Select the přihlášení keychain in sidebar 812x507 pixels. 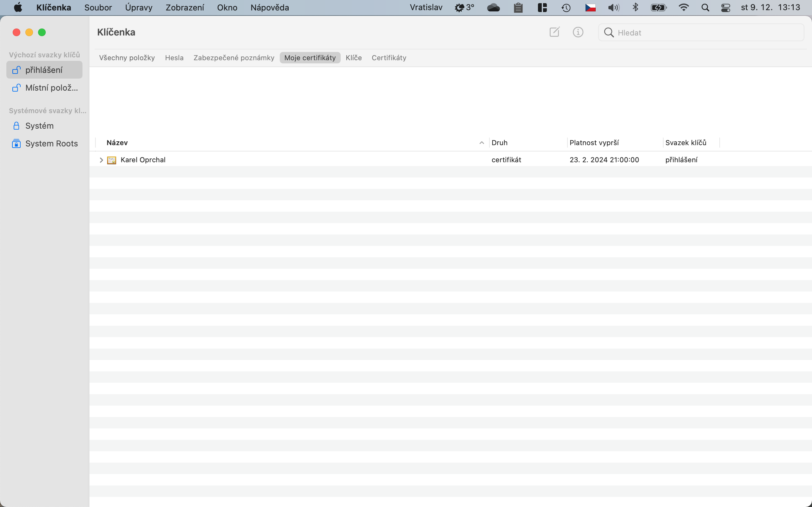pos(44,70)
